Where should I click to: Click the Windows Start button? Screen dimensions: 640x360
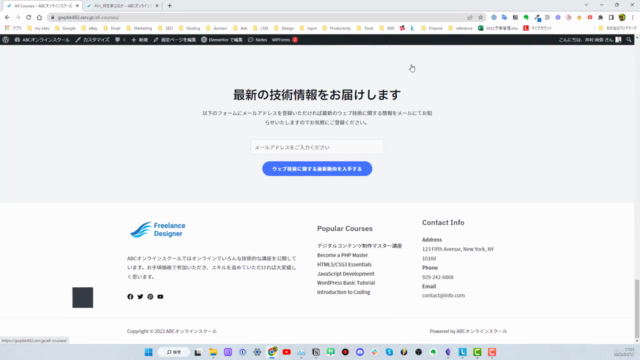coord(149,352)
